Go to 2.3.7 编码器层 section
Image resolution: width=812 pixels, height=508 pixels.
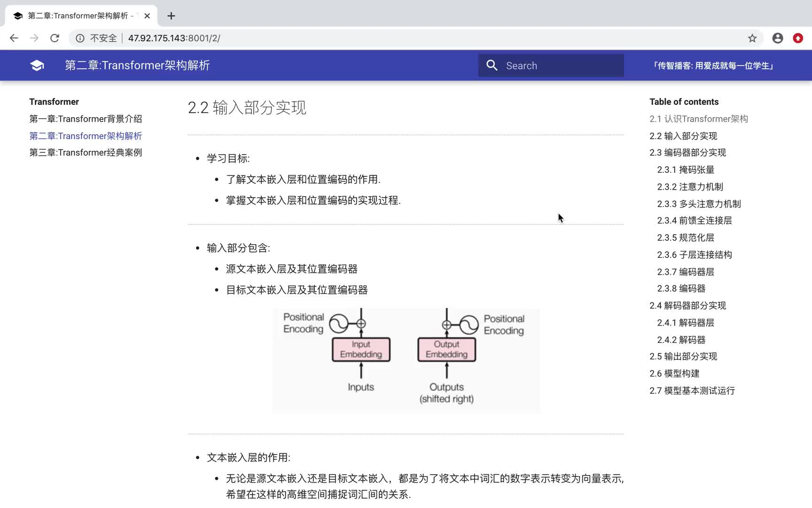click(x=686, y=272)
